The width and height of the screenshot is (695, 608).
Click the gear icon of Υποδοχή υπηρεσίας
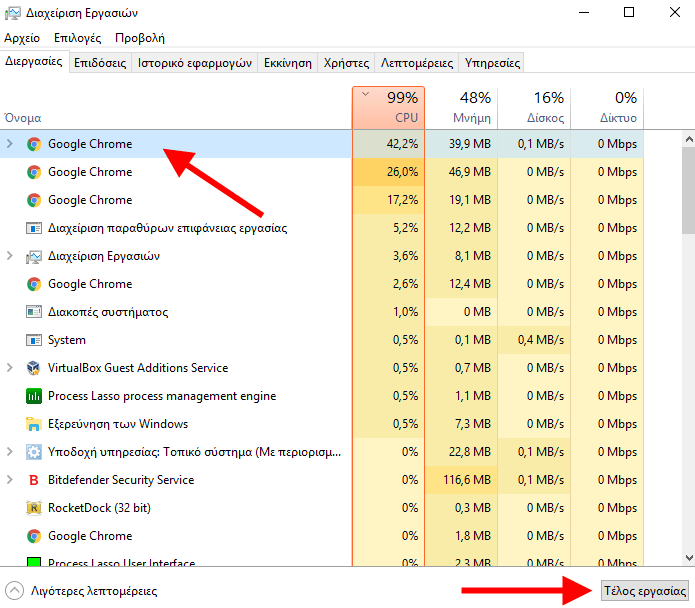point(34,452)
